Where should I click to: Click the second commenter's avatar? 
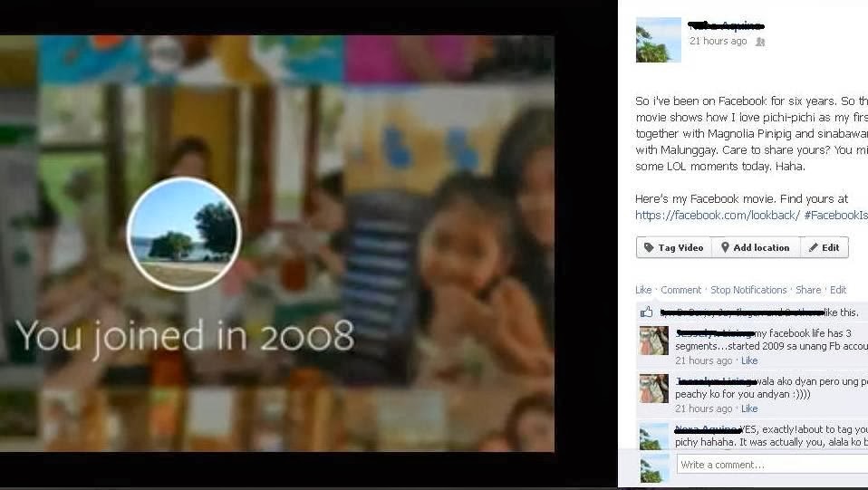[654, 389]
